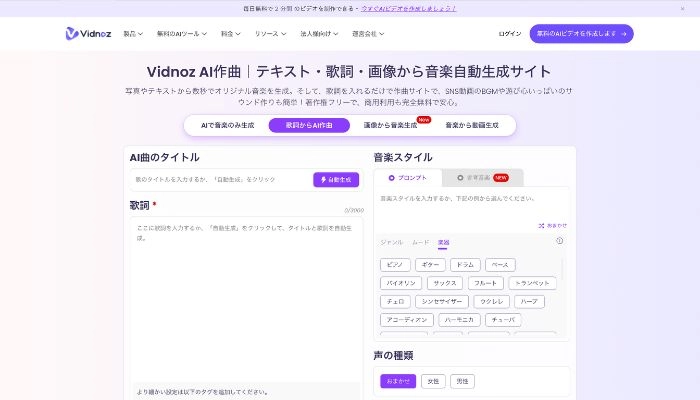The width and height of the screenshot is (700, 400).
Task: Choose 女性 voice type
Action: coord(433,381)
